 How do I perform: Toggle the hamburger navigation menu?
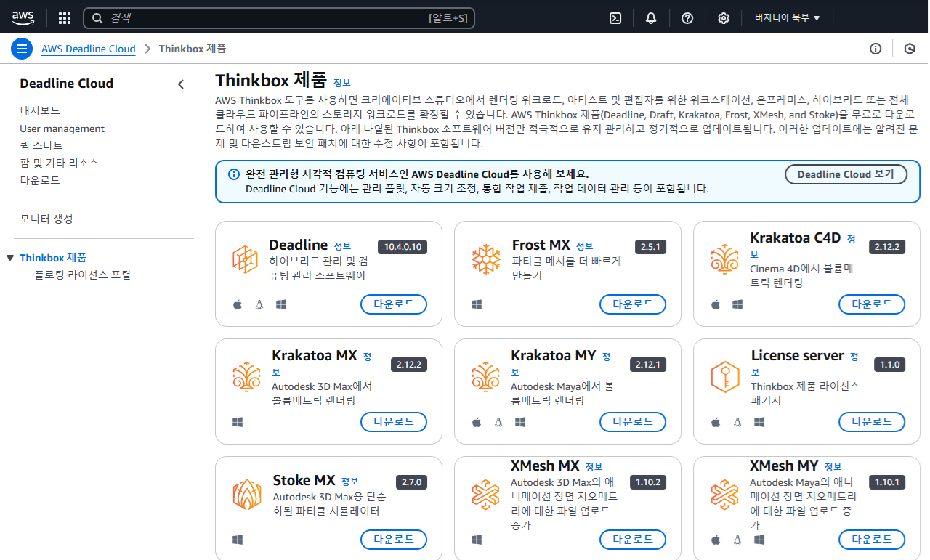[x=22, y=49]
